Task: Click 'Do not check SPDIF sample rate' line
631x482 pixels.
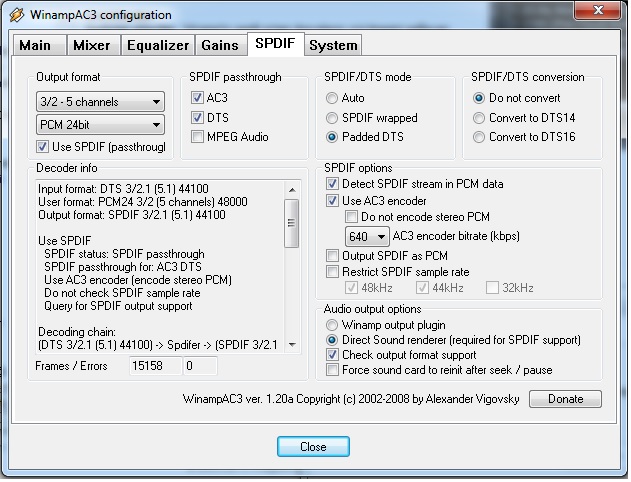Action: [122, 293]
